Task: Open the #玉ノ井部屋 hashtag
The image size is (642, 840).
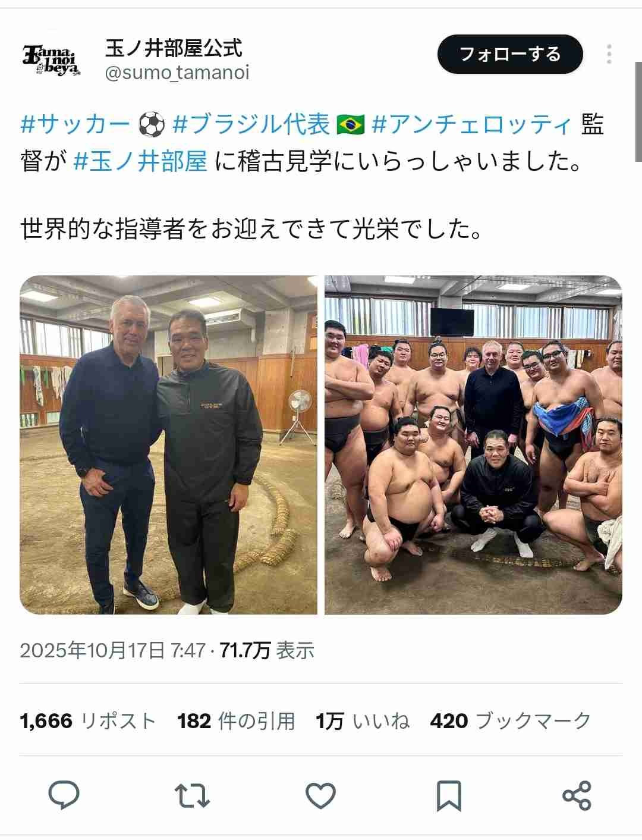Action: [x=140, y=161]
